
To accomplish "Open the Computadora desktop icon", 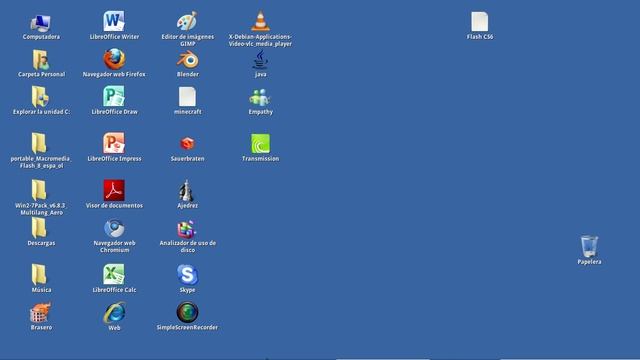I will click(40, 24).
